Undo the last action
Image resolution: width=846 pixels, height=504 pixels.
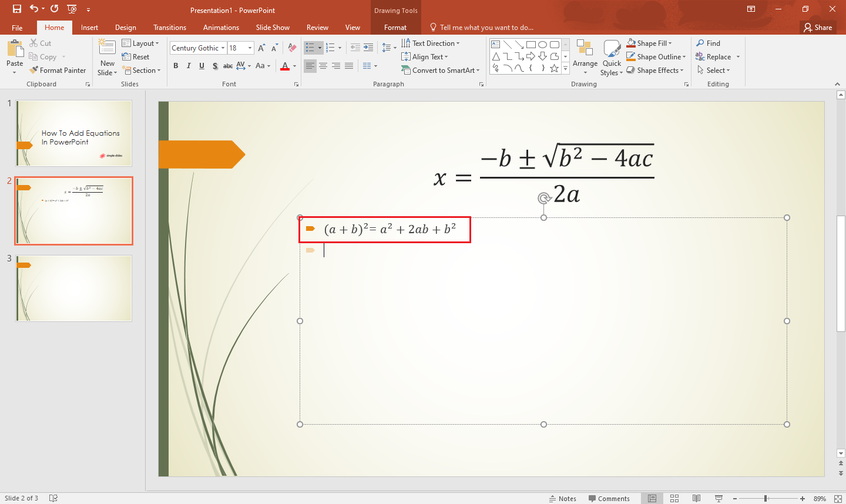click(34, 9)
